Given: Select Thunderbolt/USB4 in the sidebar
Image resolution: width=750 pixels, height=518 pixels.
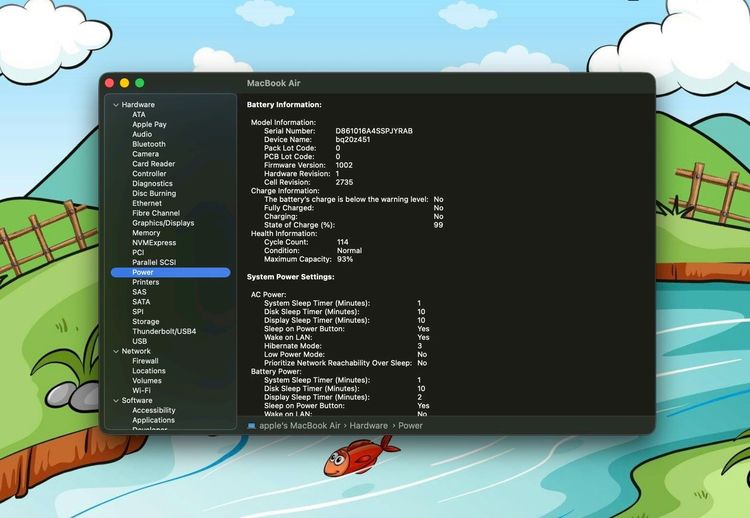Looking at the screenshot, I should [x=164, y=331].
